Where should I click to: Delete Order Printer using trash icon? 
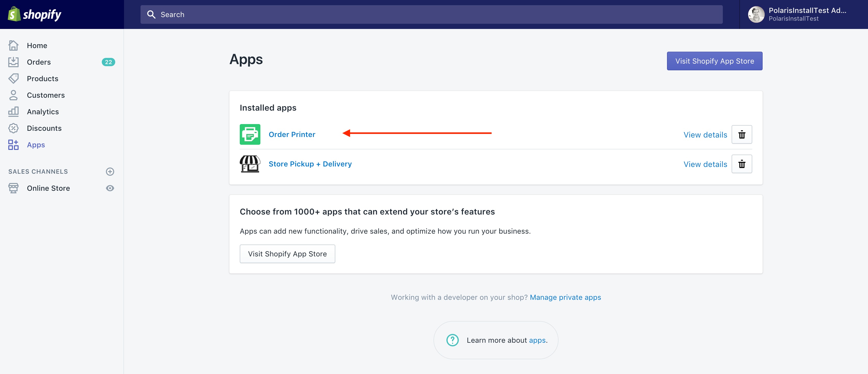(x=741, y=135)
